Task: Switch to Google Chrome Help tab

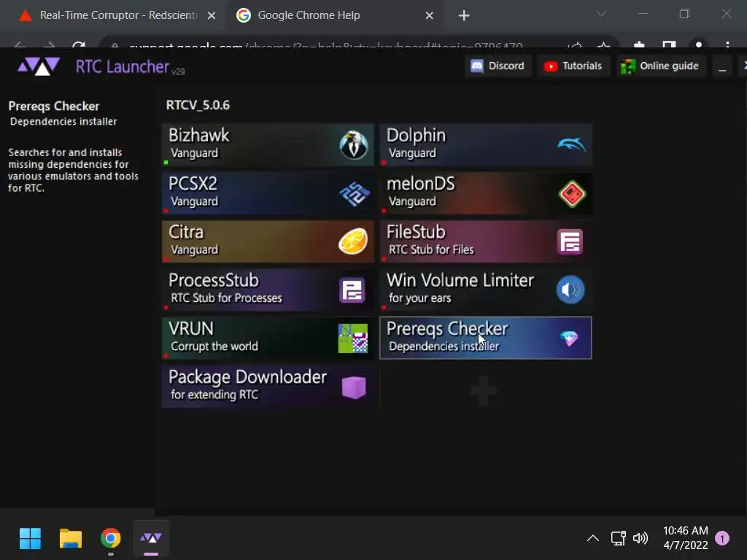Action: [333, 15]
